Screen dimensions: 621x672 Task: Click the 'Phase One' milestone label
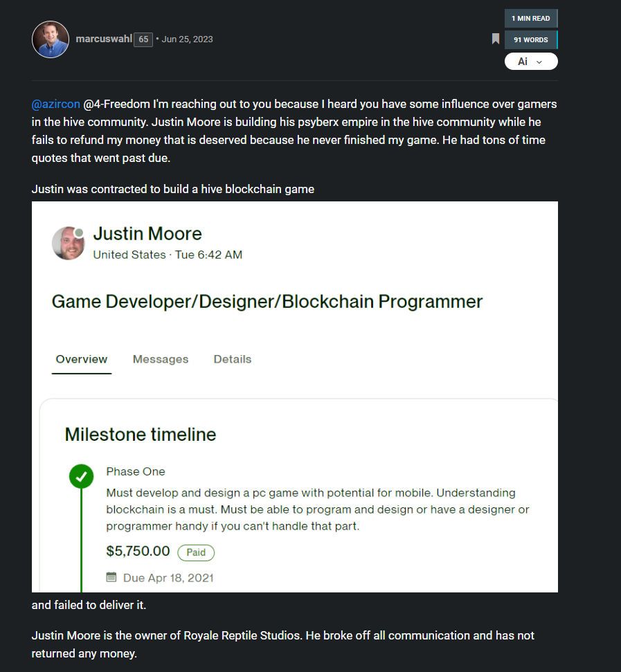click(x=136, y=471)
